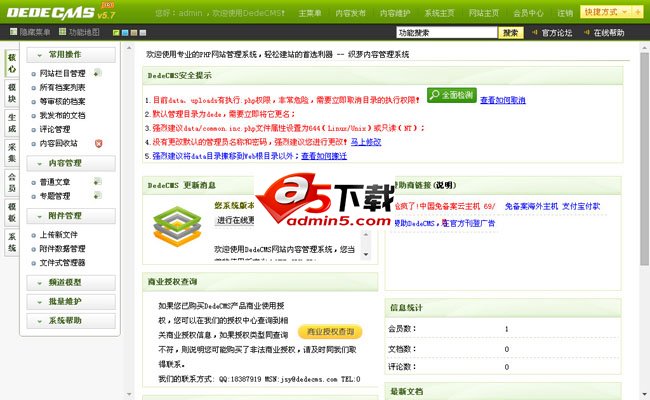This screenshot has width=650, height=400.
Task: Open 网站主页 in the top navigation
Action: click(x=484, y=13)
